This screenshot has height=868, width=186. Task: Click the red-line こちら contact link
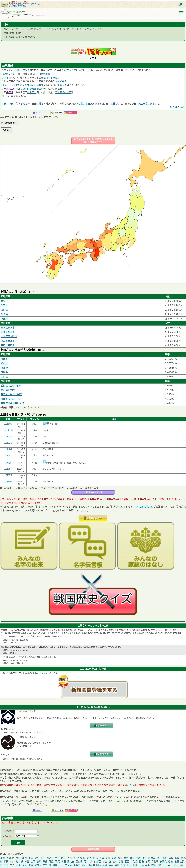(x=130, y=785)
